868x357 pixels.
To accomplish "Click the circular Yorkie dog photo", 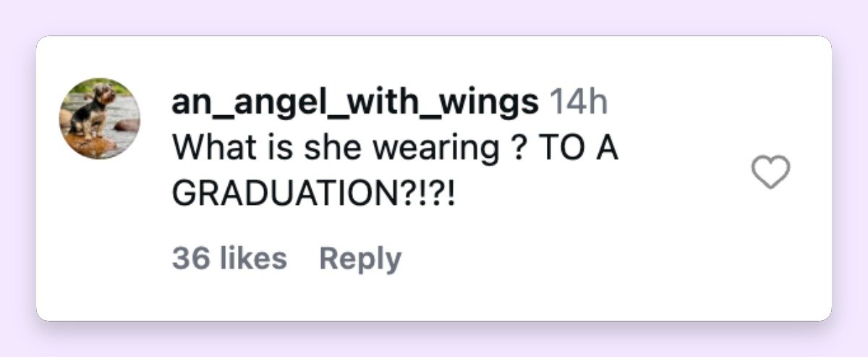I will pos(100,118).
